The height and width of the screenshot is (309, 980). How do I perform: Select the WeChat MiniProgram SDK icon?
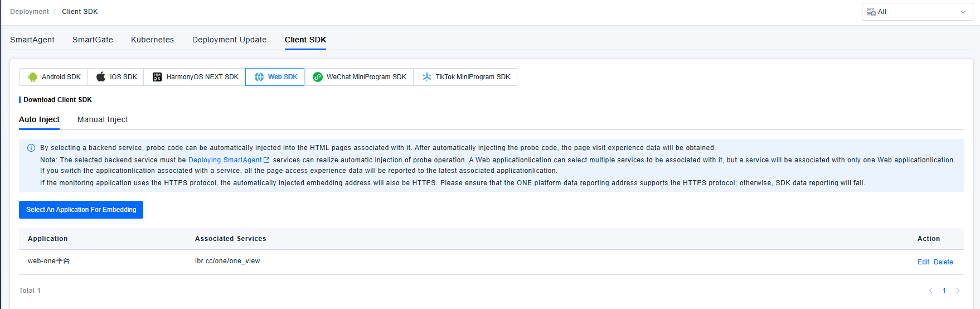pyautogui.click(x=318, y=77)
